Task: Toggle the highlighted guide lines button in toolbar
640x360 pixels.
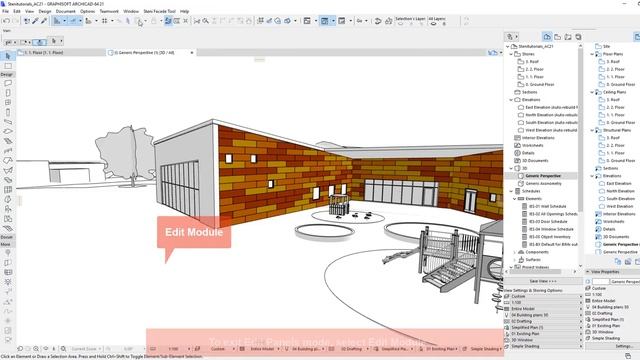Action: tap(57, 21)
